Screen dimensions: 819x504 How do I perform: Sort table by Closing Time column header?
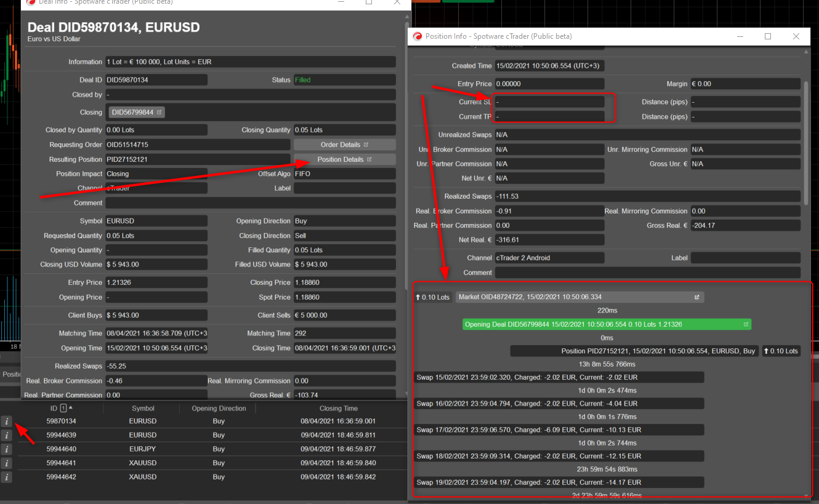tap(338, 408)
